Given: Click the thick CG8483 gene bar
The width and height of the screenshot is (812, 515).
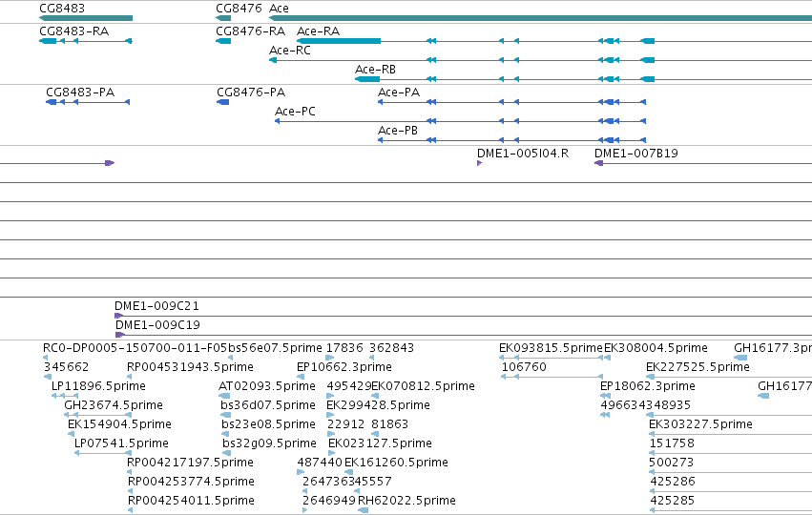Looking at the screenshot, I should [x=86, y=18].
